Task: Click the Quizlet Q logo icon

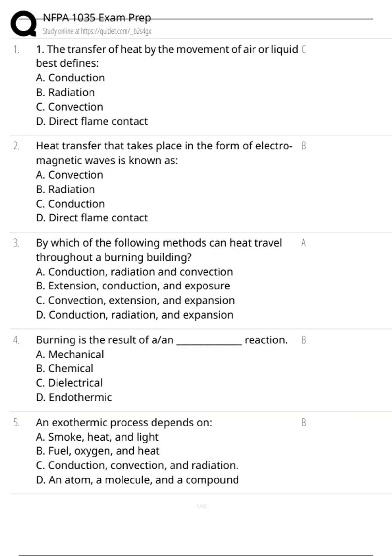Action: pyautogui.click(x=24, y=24)
